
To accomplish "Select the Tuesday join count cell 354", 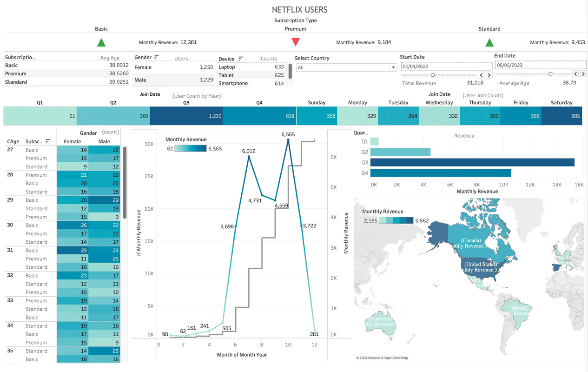I will (398, 116).
